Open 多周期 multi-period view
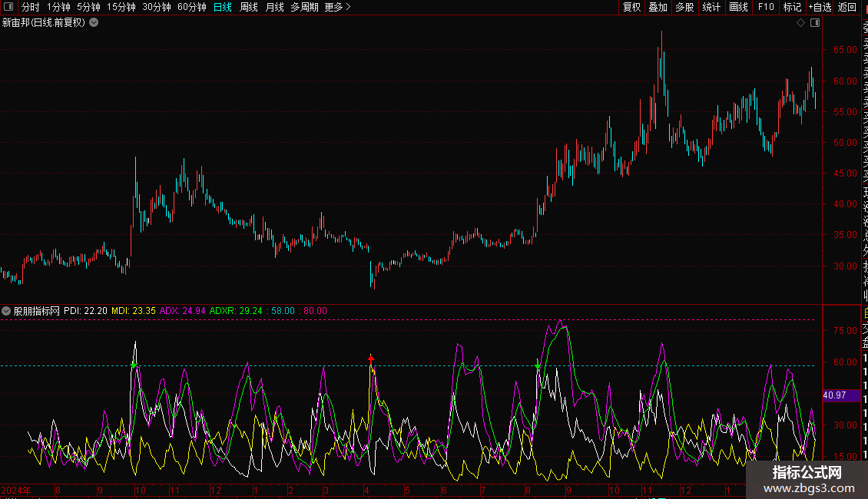 (304, 7)
